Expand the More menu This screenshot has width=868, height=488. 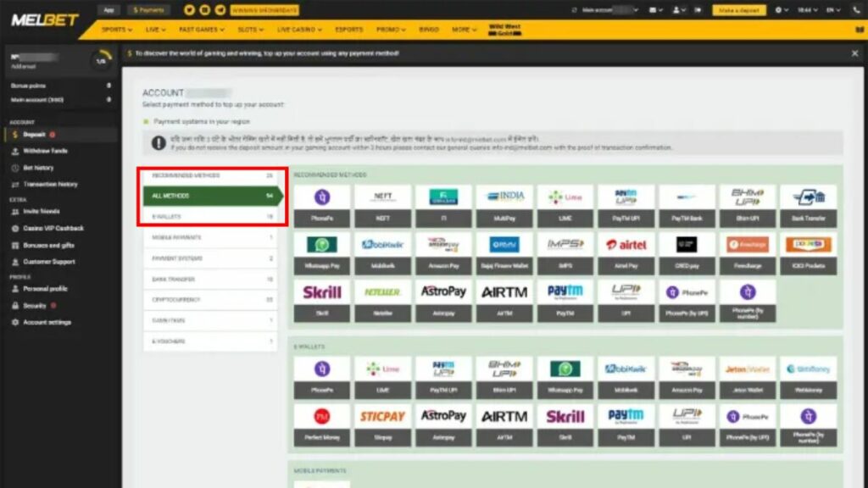[x=464, y=30]
